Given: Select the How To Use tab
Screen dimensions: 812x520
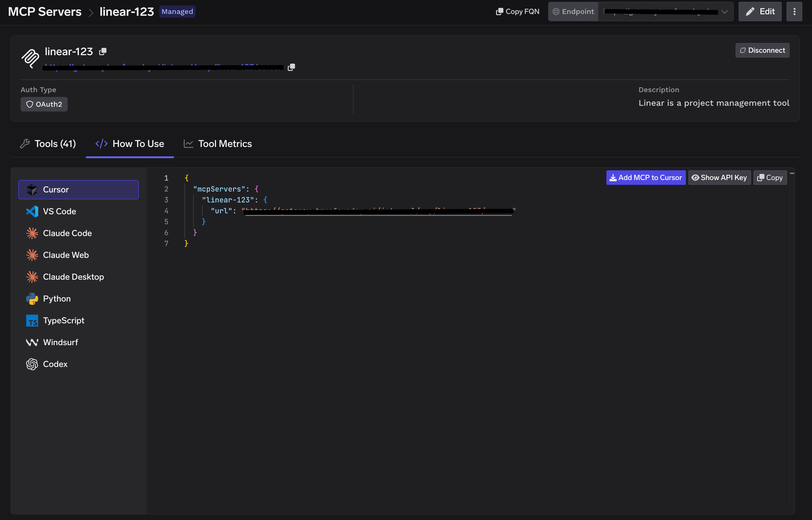Looking at the screenshot, I should [130, 144].
